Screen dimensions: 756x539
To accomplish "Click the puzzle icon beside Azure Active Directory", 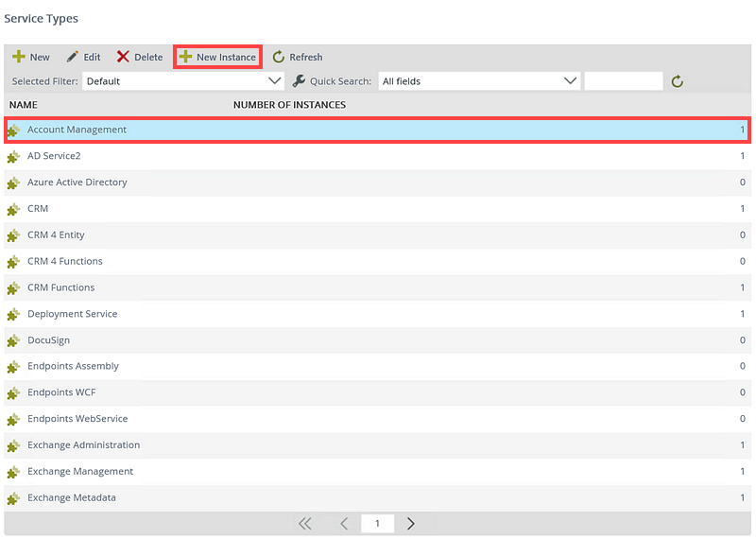I will 13,183.
